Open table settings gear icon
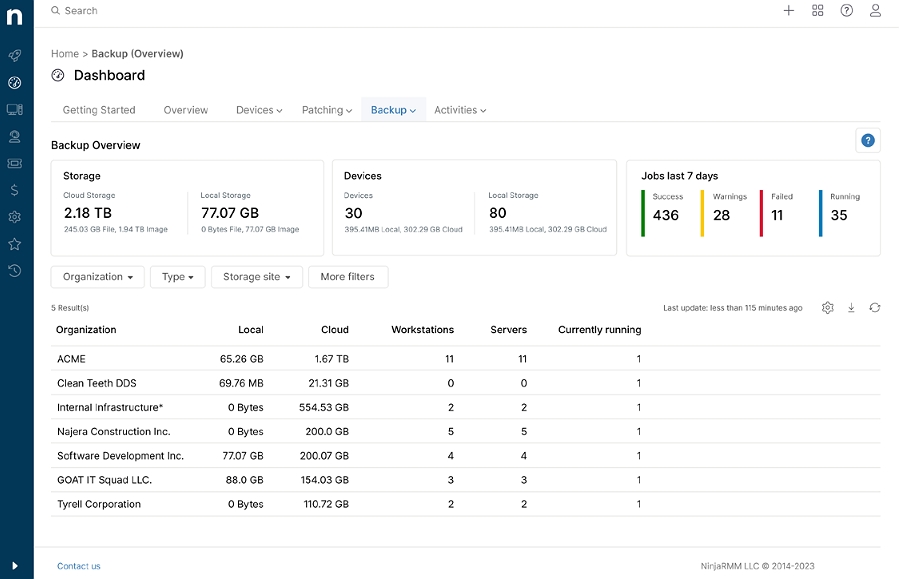Screen dimensions: 899x579 tap(827, 308)
